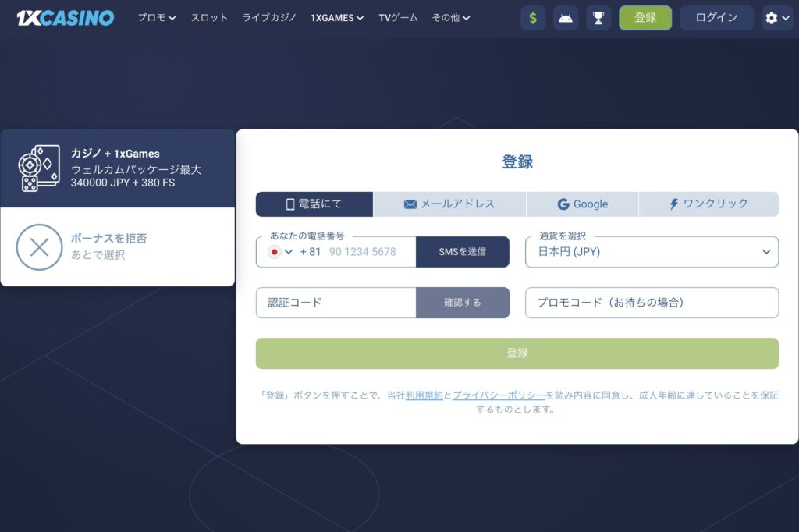Focus the プロモコード input field
The width and height of the screenshot is (799, 532).
coord(652,303)
